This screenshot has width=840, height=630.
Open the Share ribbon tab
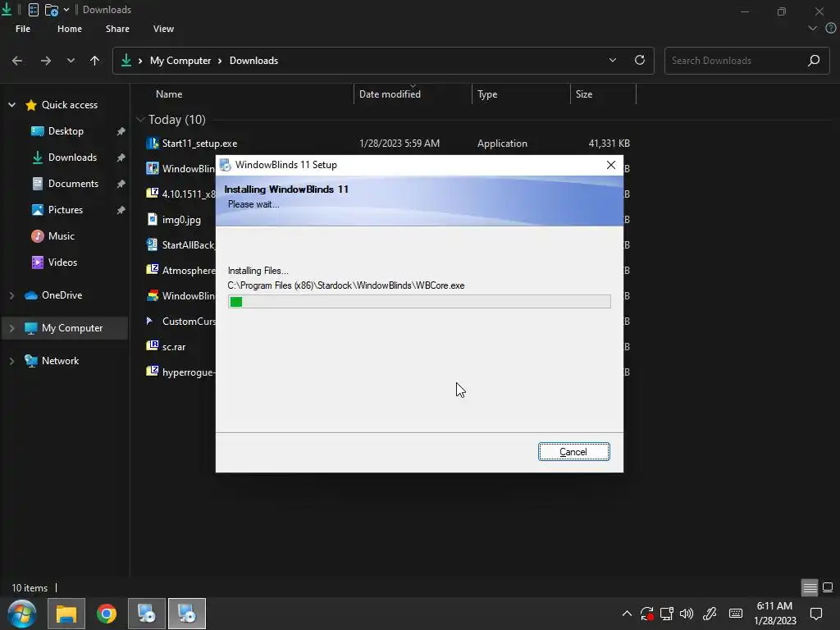click(117, 29)
